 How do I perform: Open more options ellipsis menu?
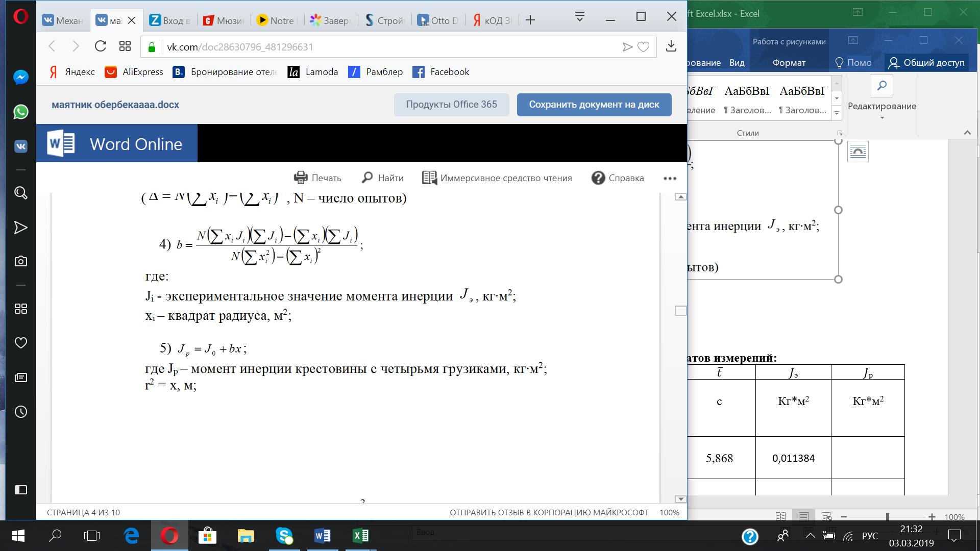point(670,178)
